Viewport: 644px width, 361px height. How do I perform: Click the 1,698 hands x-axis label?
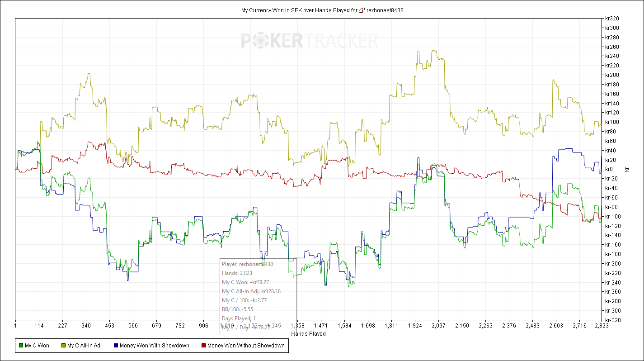[368, 325]
